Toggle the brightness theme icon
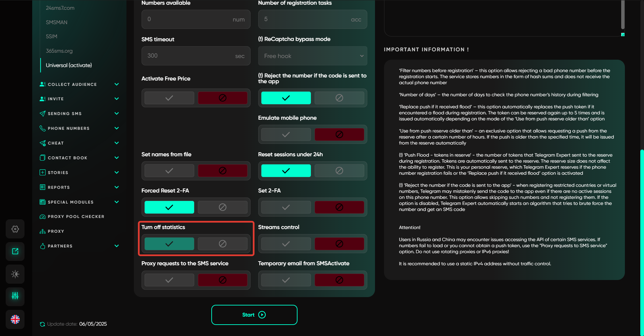 point(15,274)
